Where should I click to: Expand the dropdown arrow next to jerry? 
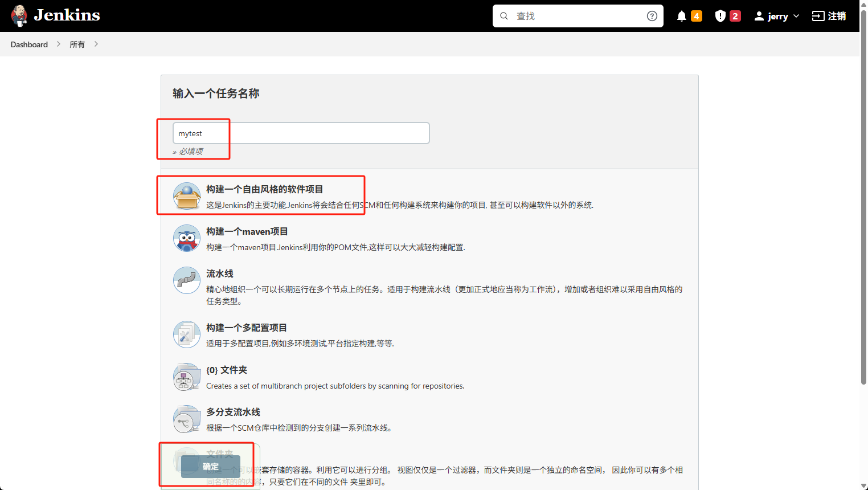coord(796,16)
